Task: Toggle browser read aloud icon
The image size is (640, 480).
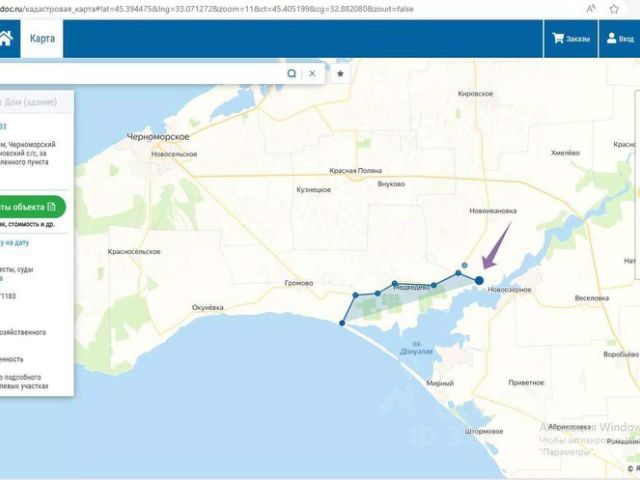Action: point(591,9)
